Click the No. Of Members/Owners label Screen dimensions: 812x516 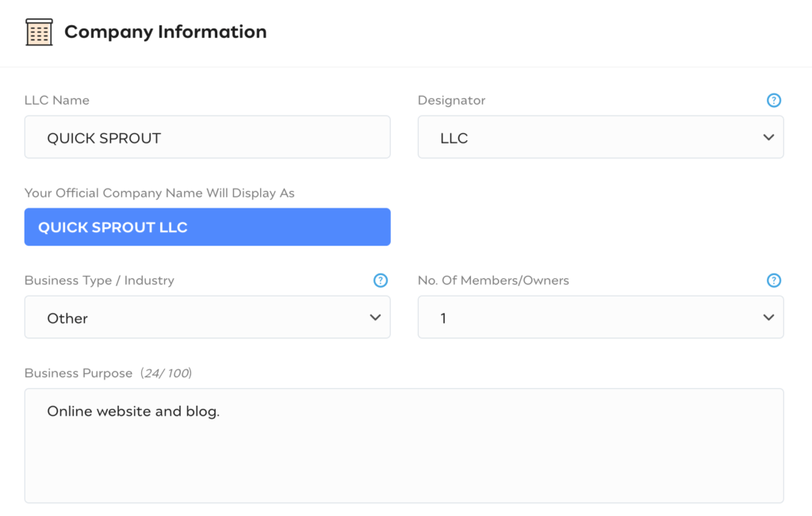point(493,281)
